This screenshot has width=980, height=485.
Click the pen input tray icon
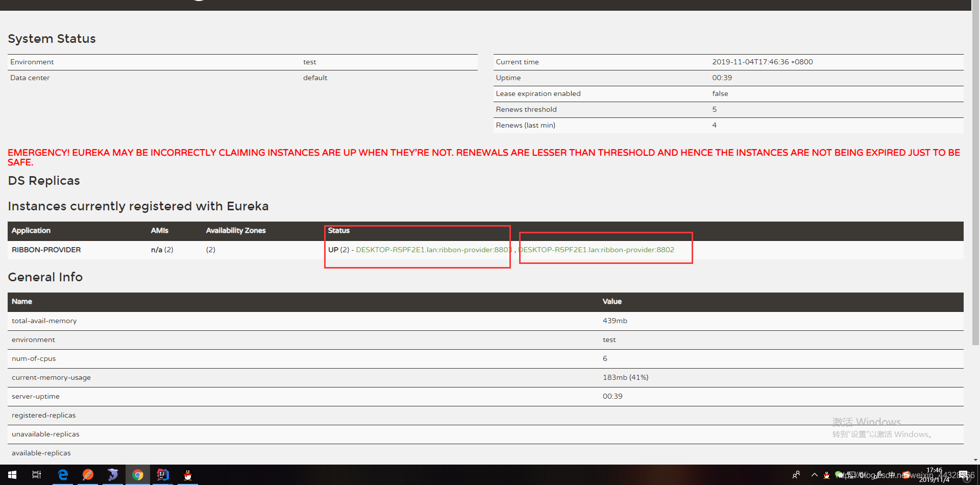tap(878, 475)
